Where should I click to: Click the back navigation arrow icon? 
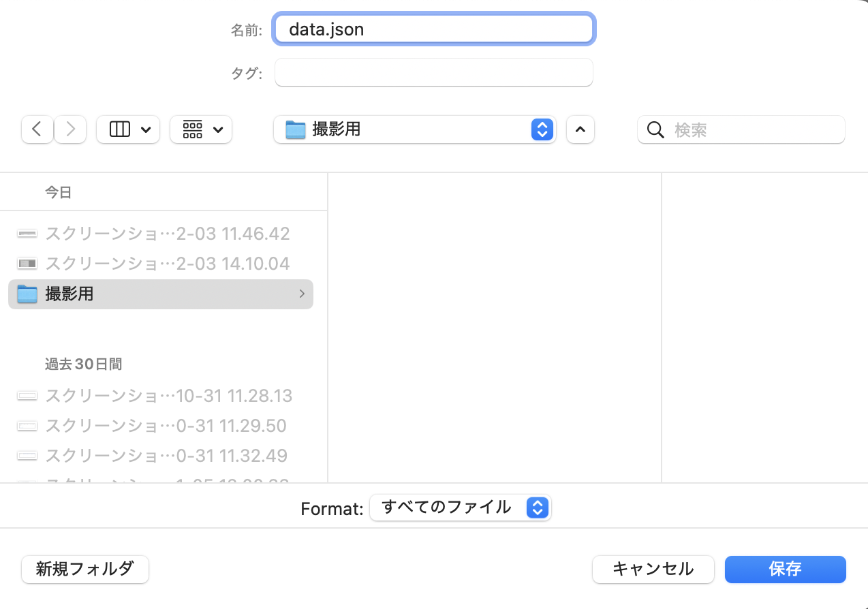click(x=37, y=129)
